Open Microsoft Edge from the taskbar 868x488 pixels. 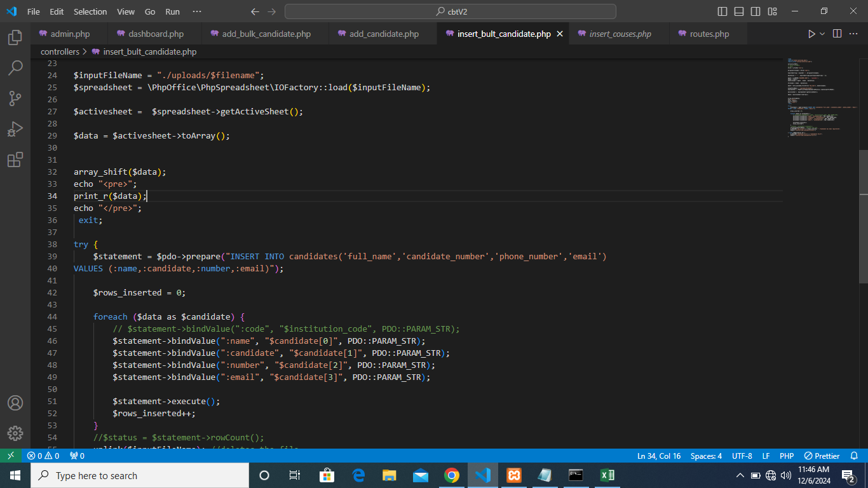[358, 475]
